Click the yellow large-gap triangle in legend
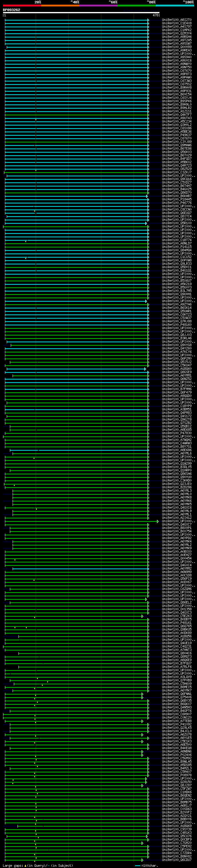The width and height of the screenshot is (197, 868). click(25, 865)
